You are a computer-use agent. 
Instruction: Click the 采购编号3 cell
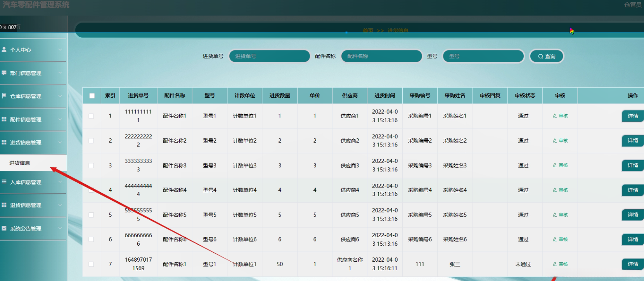point(420,165)
